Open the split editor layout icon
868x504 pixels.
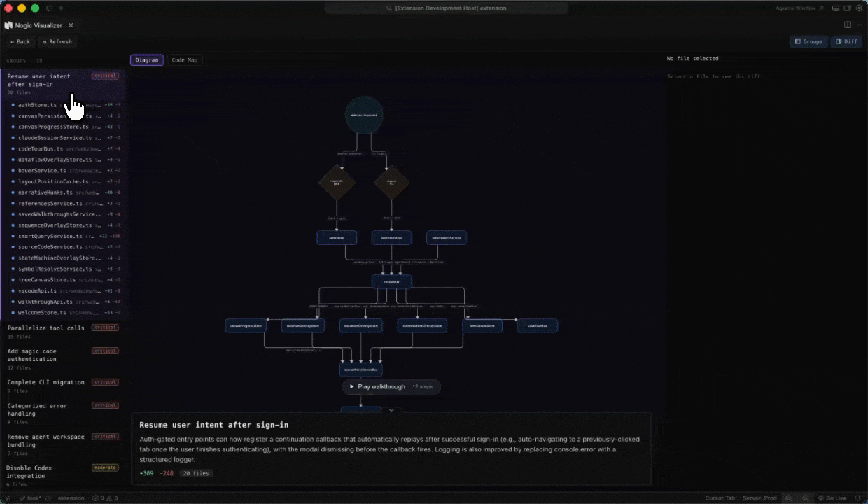848,24
